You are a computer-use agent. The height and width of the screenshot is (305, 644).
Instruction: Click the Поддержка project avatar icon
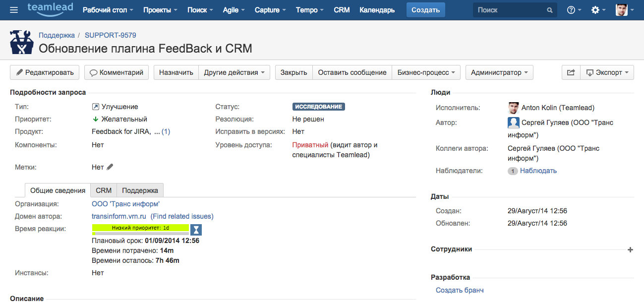[x=21, y=42]
